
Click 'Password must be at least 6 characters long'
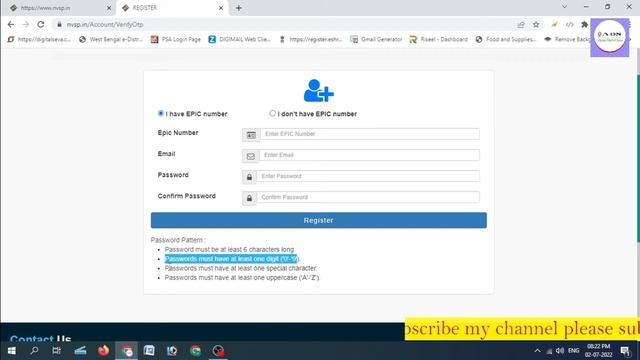[229, 249]
